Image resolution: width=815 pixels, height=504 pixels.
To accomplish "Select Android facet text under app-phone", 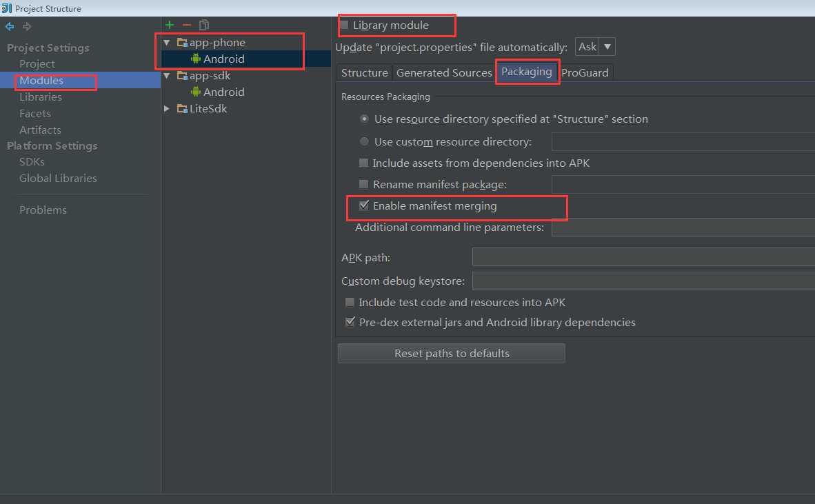I will tap(224, 59).
